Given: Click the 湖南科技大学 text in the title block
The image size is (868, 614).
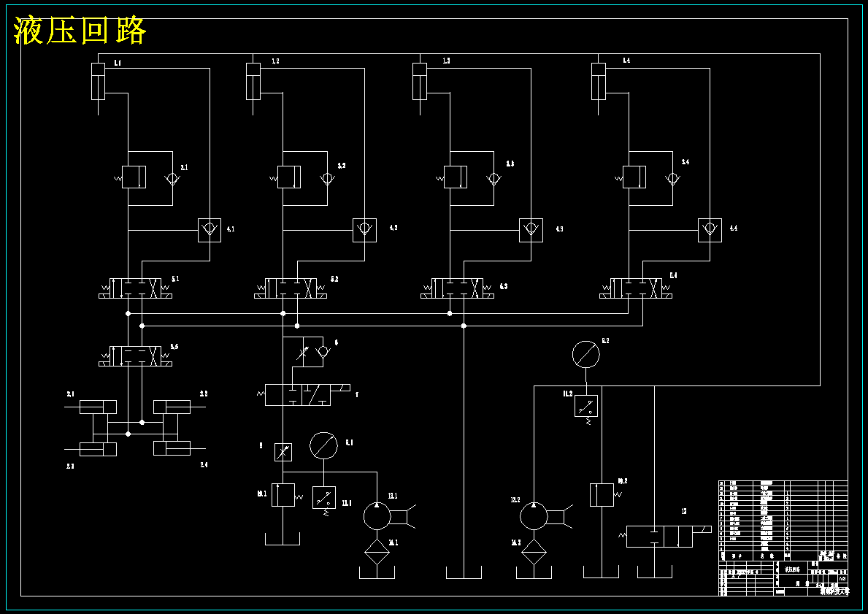Looking at the screenshot, I should [x=834, y=591].
